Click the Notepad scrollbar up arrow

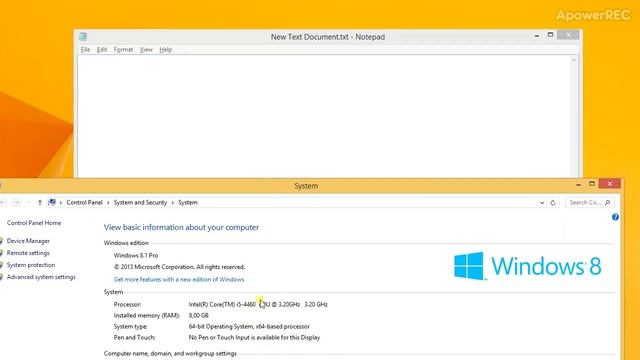[x=573, y=60]
